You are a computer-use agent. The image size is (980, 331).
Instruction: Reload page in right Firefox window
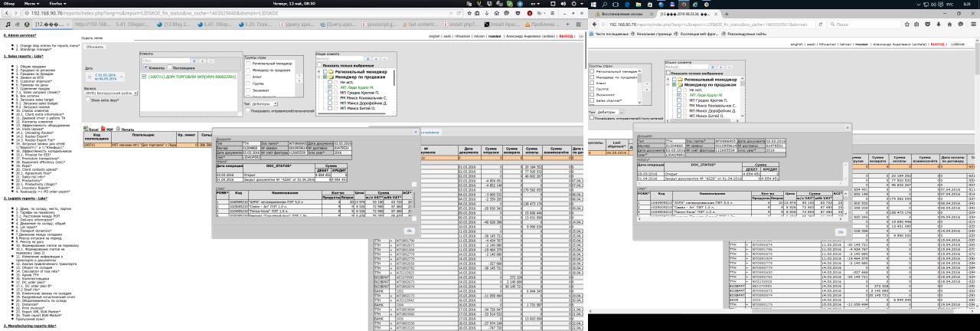click(821, 24)
